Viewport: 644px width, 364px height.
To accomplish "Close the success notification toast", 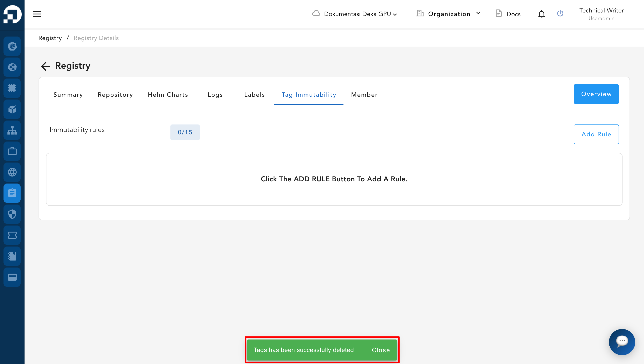I will 380,350.
